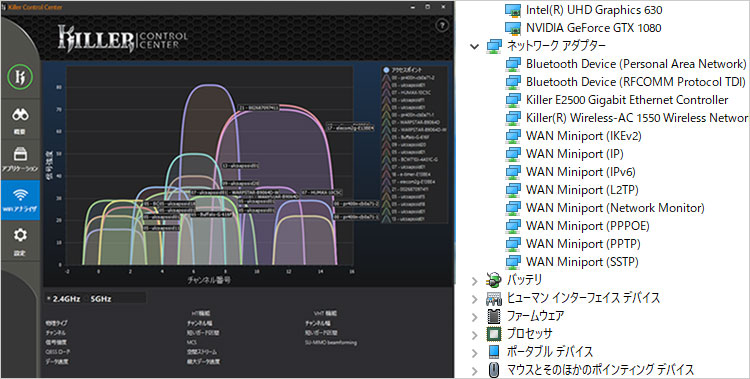Click the WAN Miniport (IKEv2) adapter icon
The width and height of the screenshot is (750, 379).
pos(513,136)
